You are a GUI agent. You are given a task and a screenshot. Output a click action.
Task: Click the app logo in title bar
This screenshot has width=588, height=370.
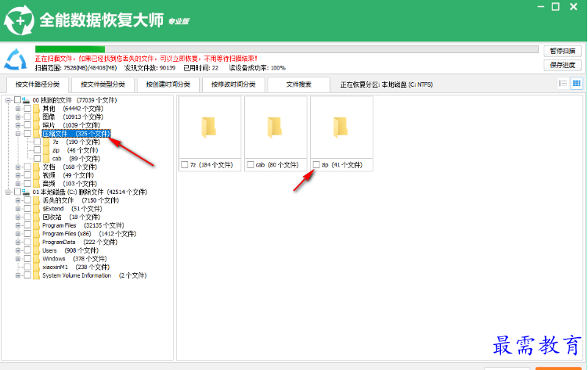[x=19, y=20]
